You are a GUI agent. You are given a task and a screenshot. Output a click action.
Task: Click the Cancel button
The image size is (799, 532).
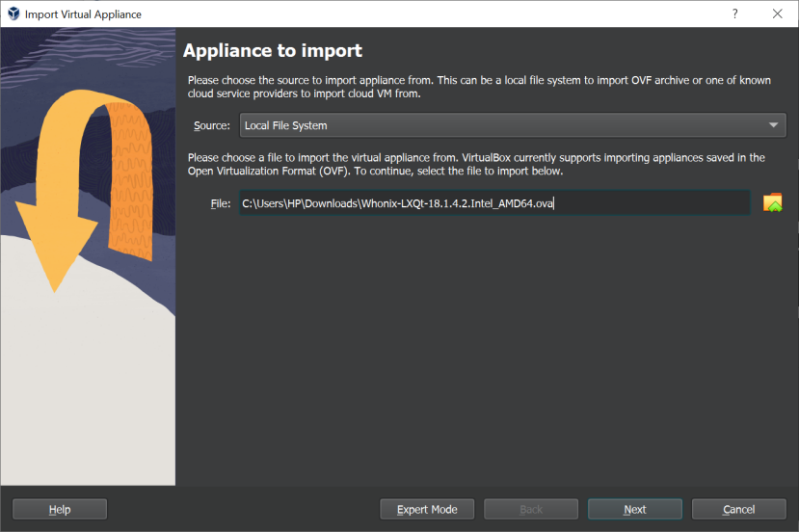tap(739, 509)
